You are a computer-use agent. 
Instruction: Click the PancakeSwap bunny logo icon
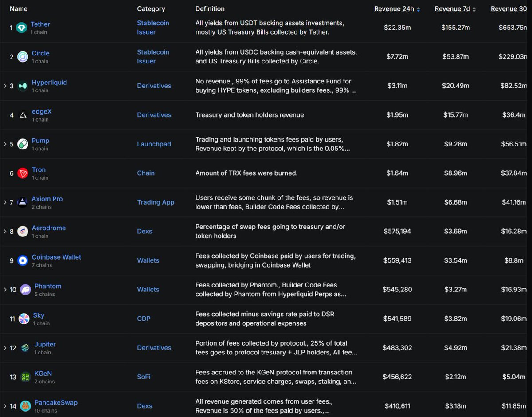click(25, 406)
